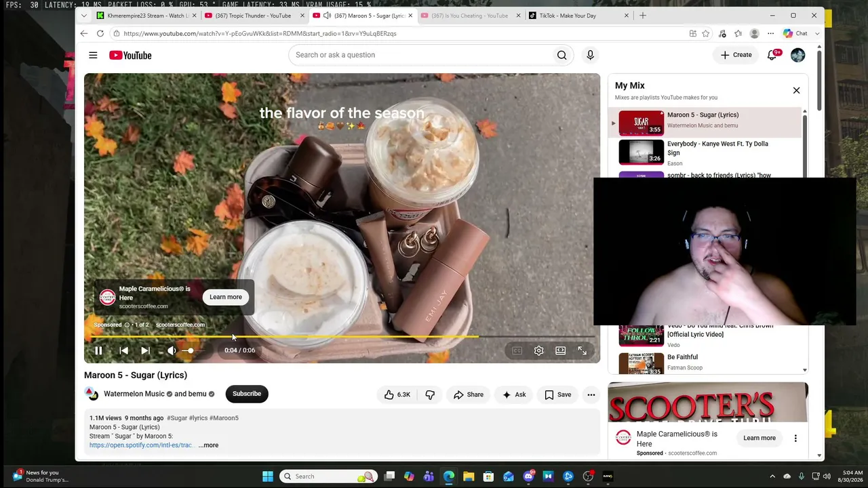Toggle closed captions in the player
Viewport: 868px width, 488px height.
(517, 350)
